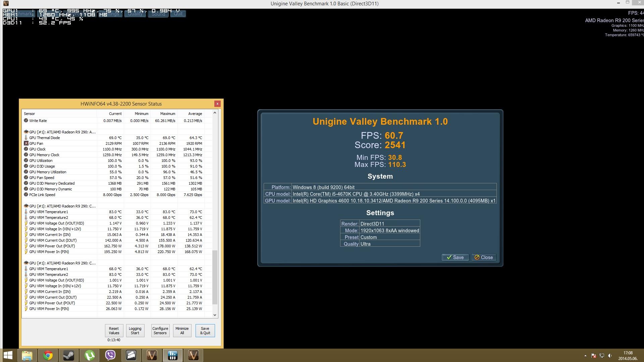Open the Windows Start button
This screenshot has height=362, width=644.
[8, 355]
